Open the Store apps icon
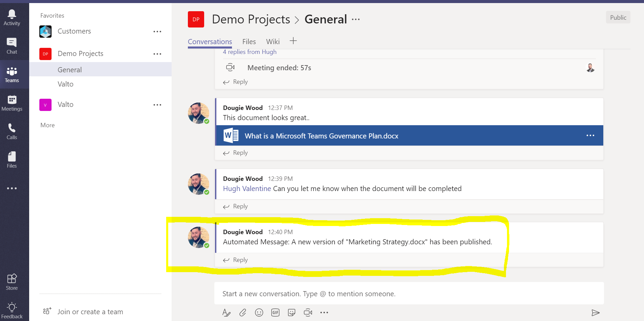 (x=12, y=282)
